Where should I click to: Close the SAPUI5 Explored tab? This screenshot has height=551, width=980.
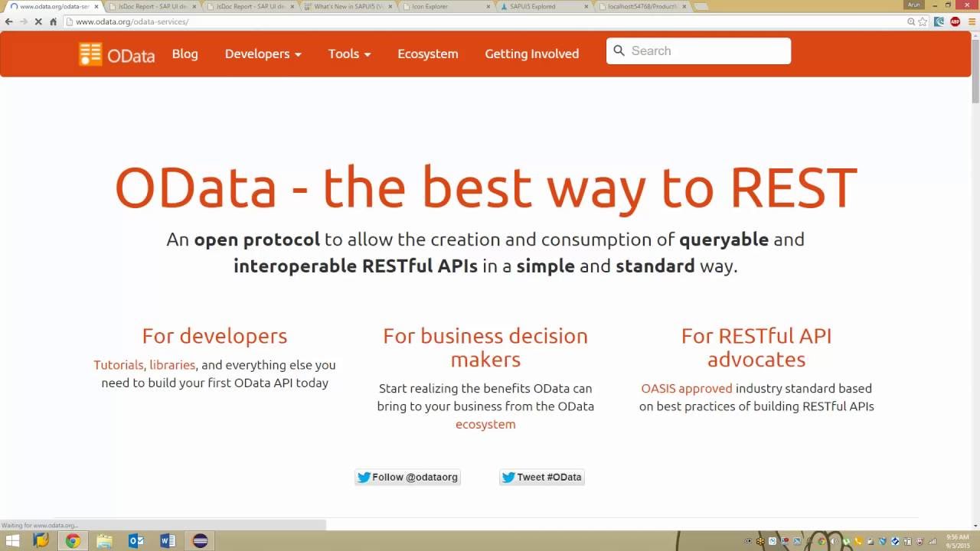(586, 6)
